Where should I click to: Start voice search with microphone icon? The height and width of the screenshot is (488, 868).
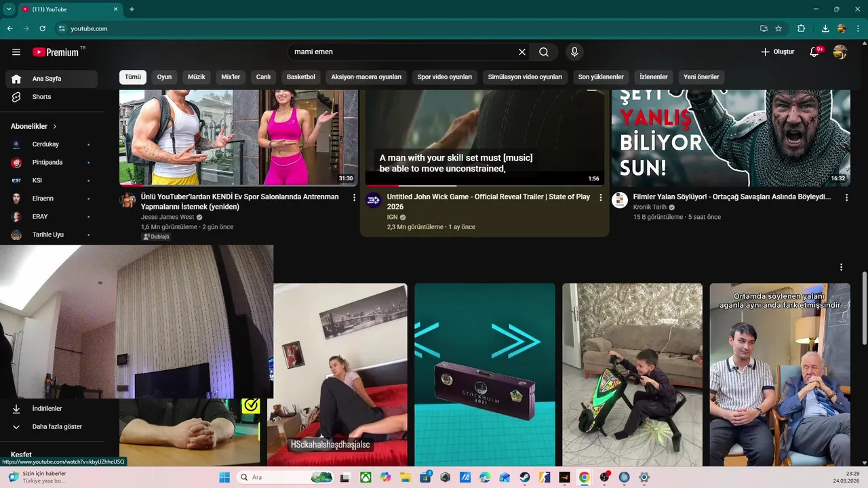coord(574,52)
